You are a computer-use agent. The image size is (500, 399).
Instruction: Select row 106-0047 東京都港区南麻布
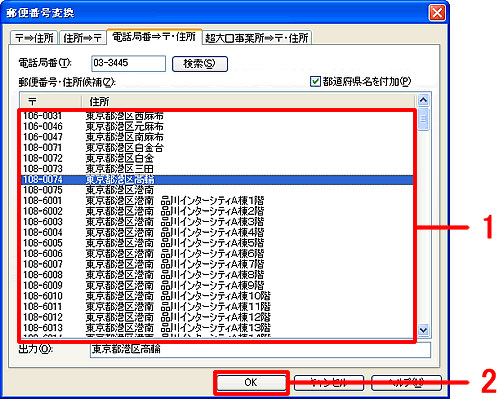pos(217,137)
